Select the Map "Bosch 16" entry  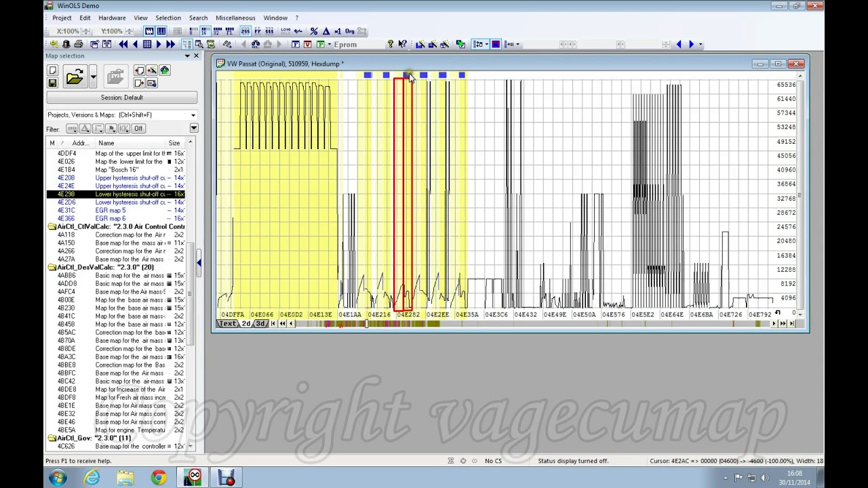pyautogui.click(x=115, y=169)
